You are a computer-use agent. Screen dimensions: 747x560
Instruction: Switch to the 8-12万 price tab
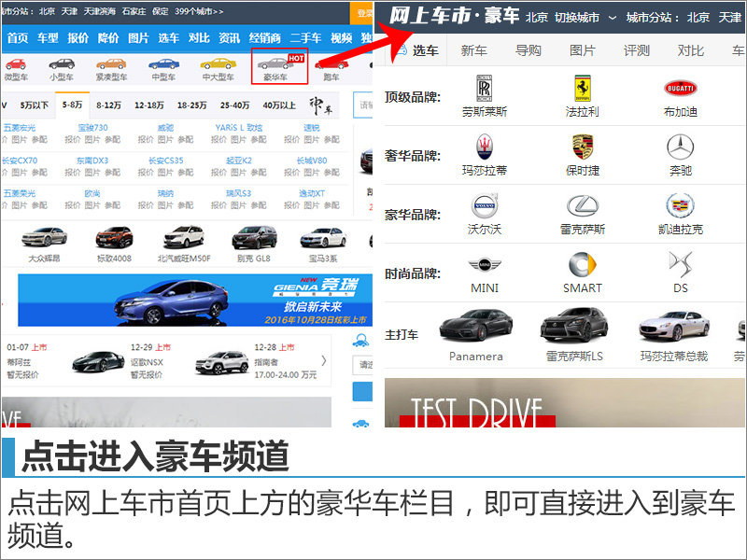pos(108,105)
